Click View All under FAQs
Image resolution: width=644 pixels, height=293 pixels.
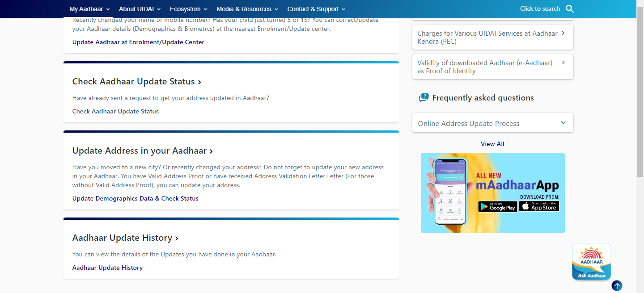pyautogui.click(x=492, y=144)
